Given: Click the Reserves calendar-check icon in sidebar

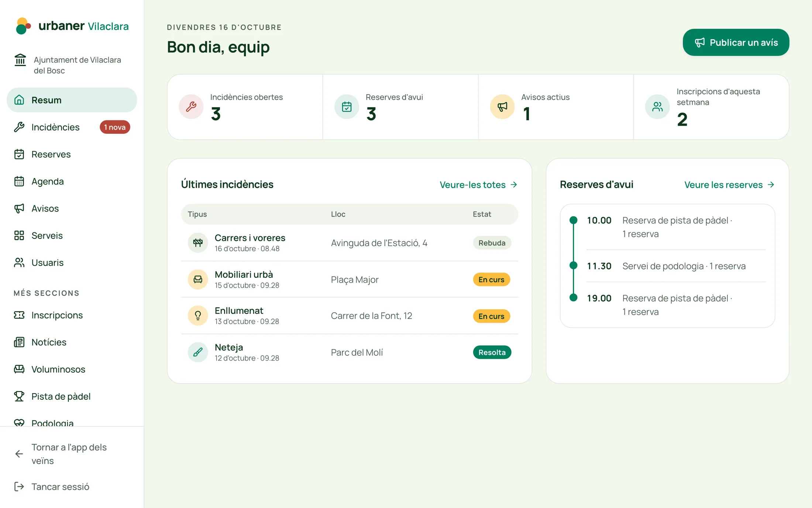Looking at the screenshot, I should 19,154.
